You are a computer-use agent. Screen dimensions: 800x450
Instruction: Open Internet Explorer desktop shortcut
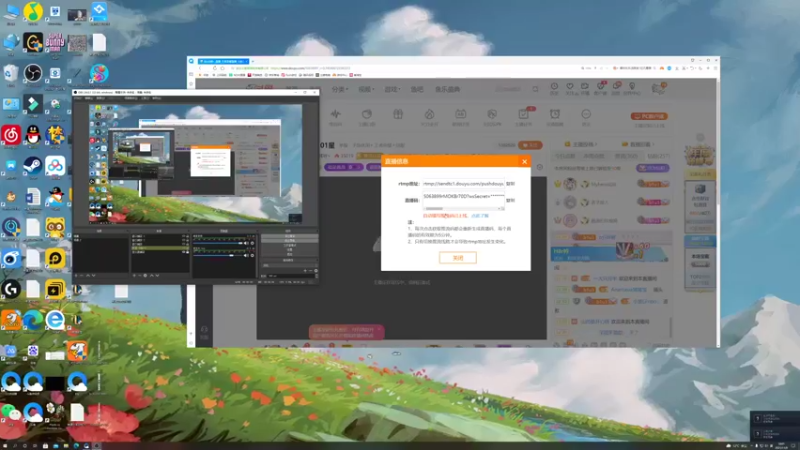(x=55, y=320)
